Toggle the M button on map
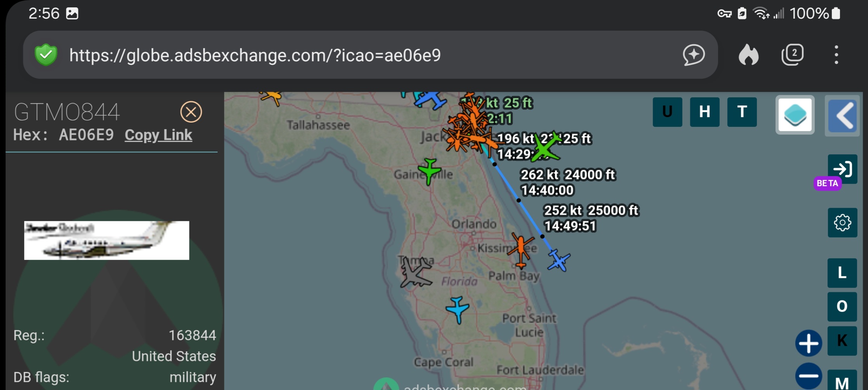Screen dimensions: 868x390 [842, 380]
